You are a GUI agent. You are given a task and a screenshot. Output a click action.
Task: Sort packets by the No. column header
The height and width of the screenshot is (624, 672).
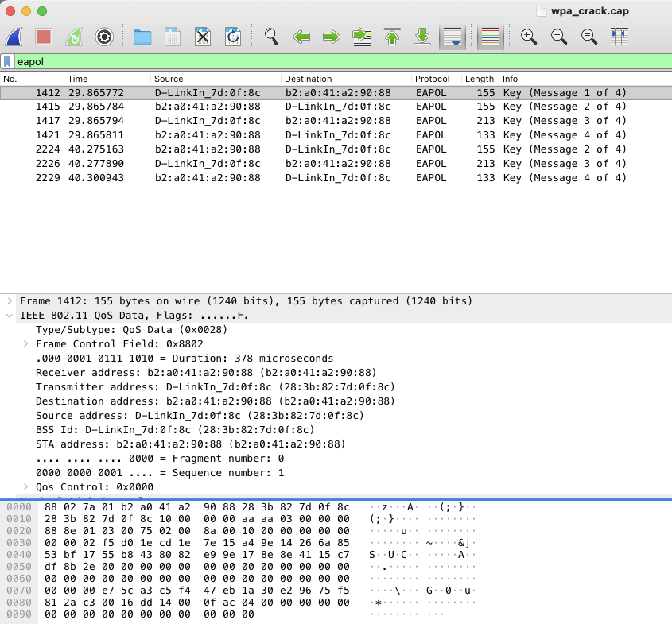[x=32, y=79]
